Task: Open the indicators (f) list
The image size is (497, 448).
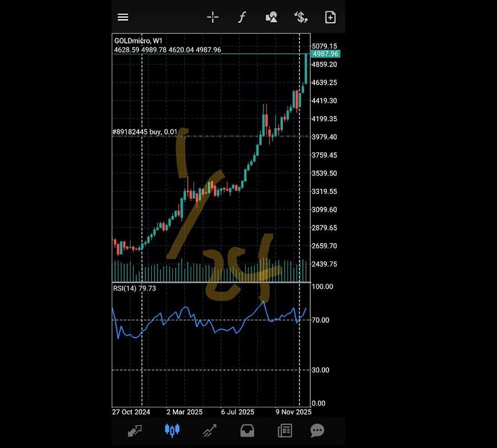Action: [242, 17]
